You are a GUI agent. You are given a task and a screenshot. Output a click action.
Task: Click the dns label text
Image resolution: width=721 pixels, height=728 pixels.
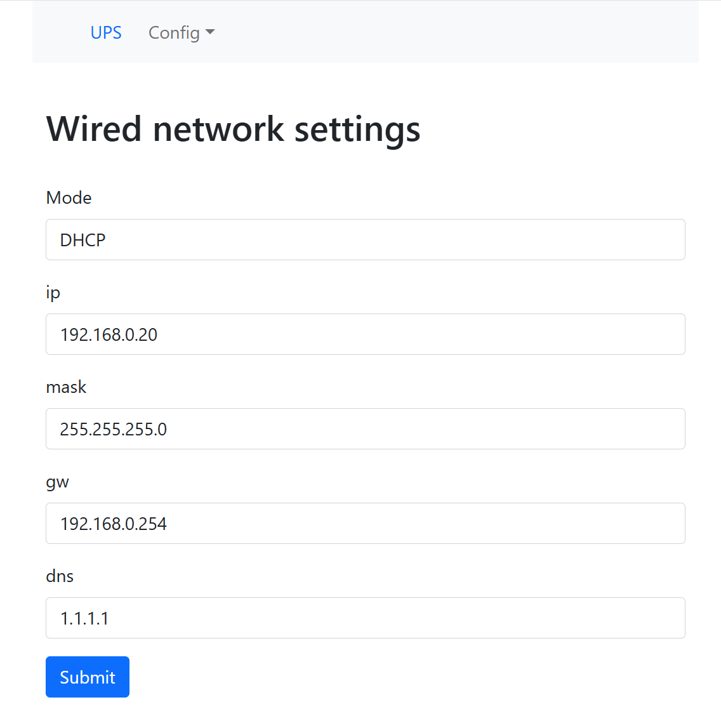60,576
